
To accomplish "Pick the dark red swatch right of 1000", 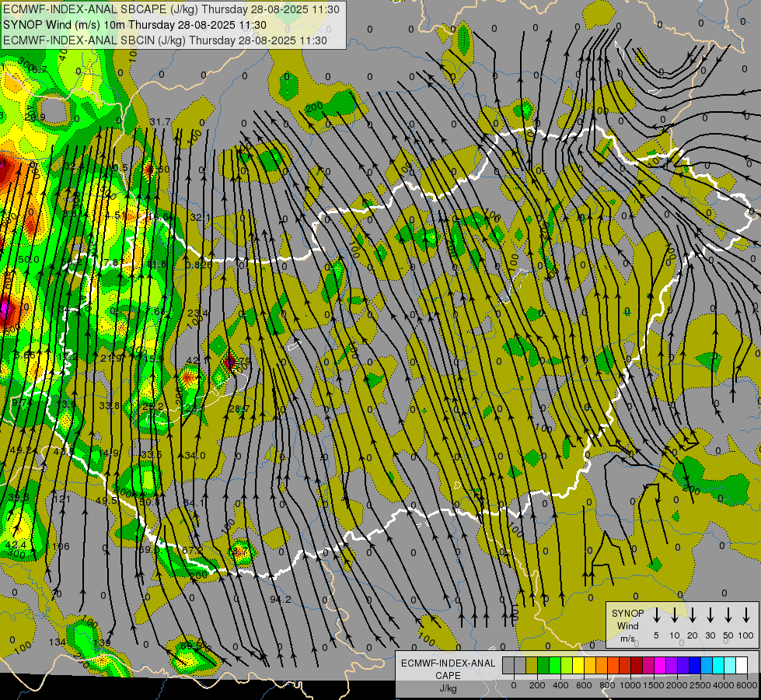I will coord(637,666).
